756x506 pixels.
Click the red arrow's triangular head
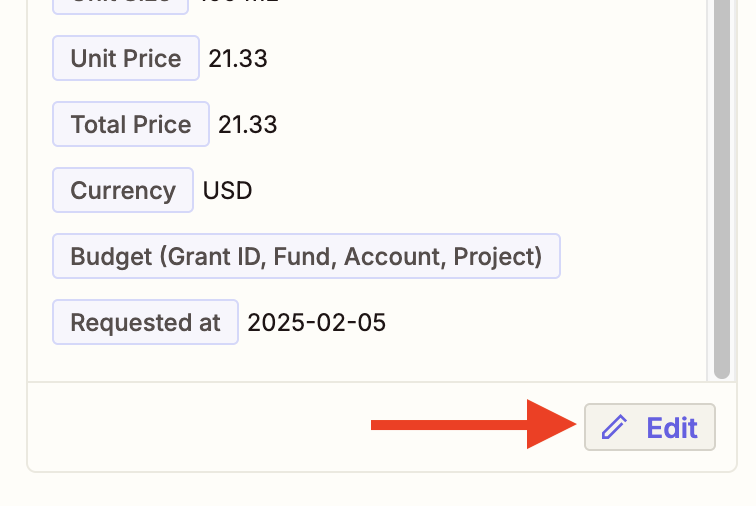(552, 426)
